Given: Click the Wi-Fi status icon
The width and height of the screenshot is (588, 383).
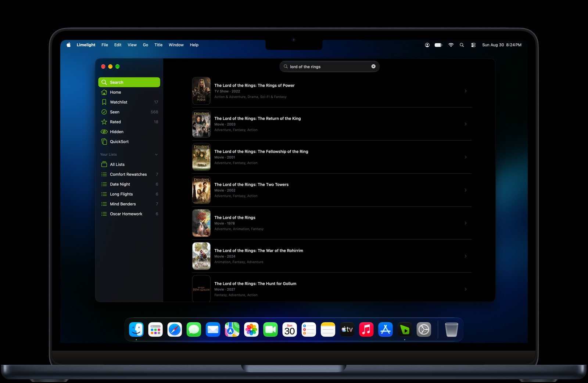Looking at the screenshot, I should point(451,45).
